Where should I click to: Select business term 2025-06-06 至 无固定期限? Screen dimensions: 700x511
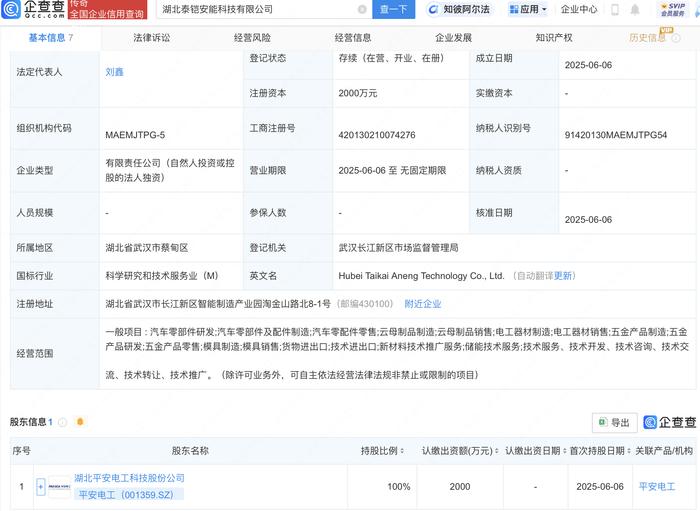tap(392, 170)
